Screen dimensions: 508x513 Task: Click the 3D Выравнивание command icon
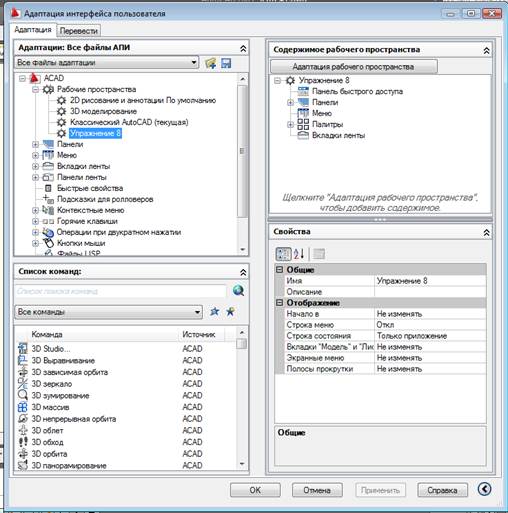click(x=23, y=360)
